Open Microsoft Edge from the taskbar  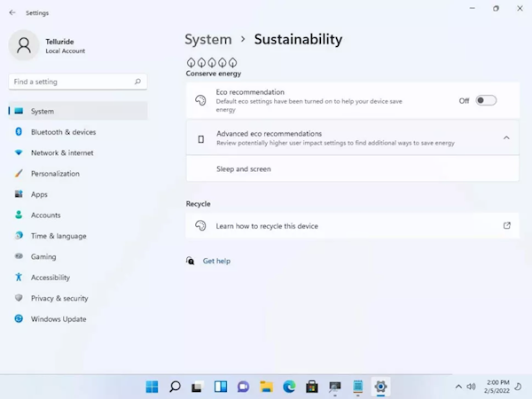pyautogui.click(x=289, y=387)
